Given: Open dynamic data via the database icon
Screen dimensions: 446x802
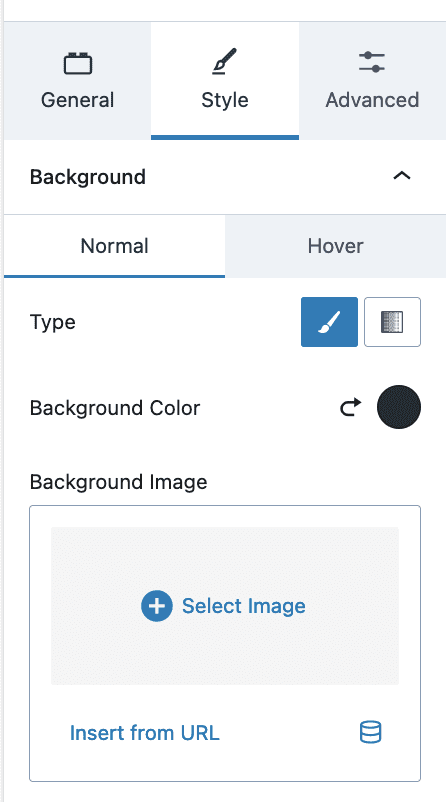Looking at the screenshot, I should pyautogui.click(x=370, y=732).
